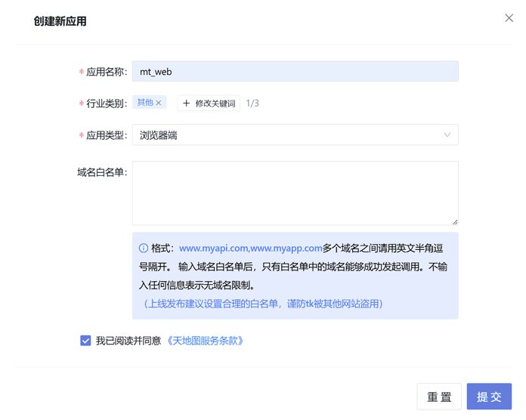Remove the 其他 tag with its x icon
This screenshot has width=526, height=420.
[159, 103]
